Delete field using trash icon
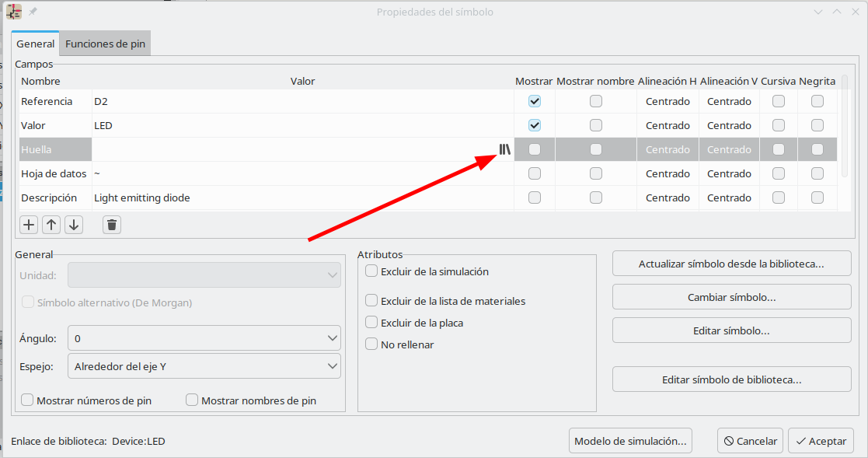This screenshot has width=868, height=458. pyautogui.click(x=112, y=225)
